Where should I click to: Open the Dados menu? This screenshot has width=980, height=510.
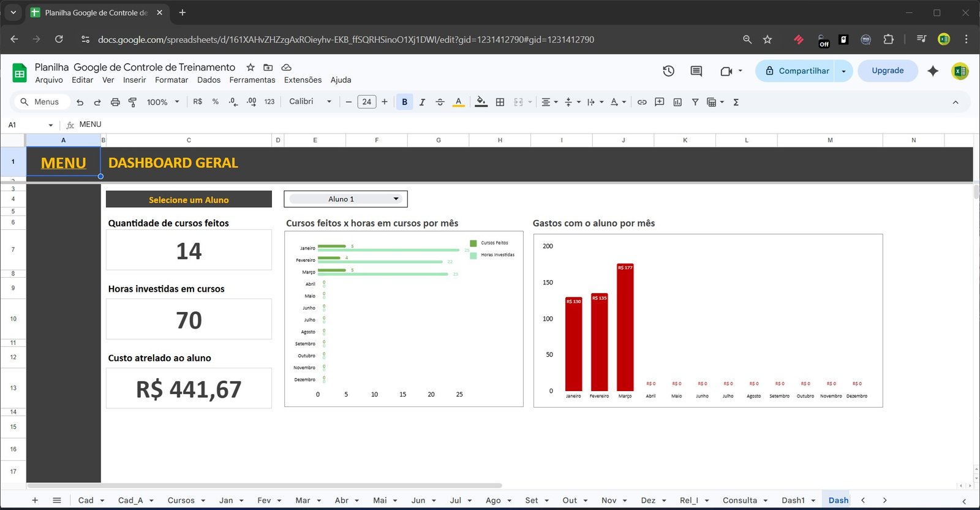pos(208,80)
